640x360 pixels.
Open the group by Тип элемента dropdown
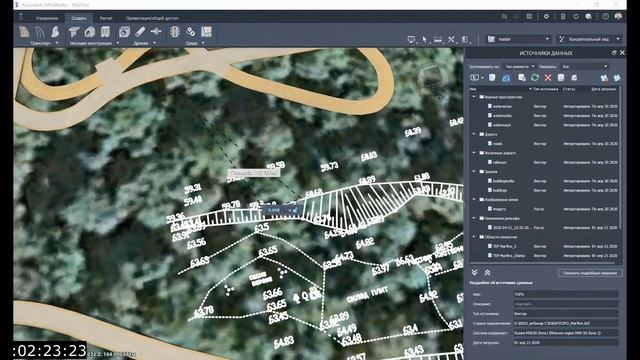point(520,67)
